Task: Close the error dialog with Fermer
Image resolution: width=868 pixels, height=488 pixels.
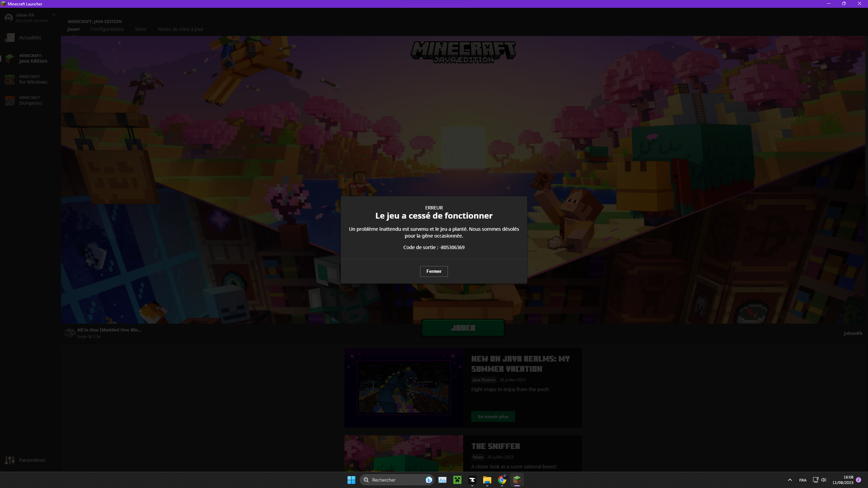Action: click(434, 271)
